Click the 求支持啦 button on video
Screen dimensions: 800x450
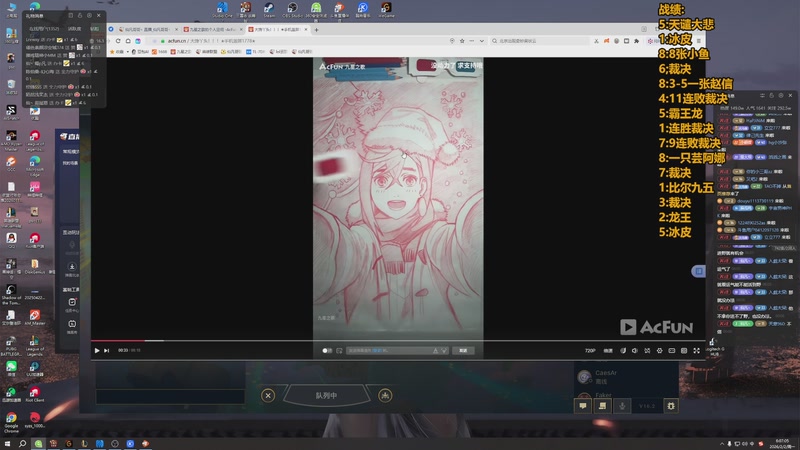pos(469,65)
